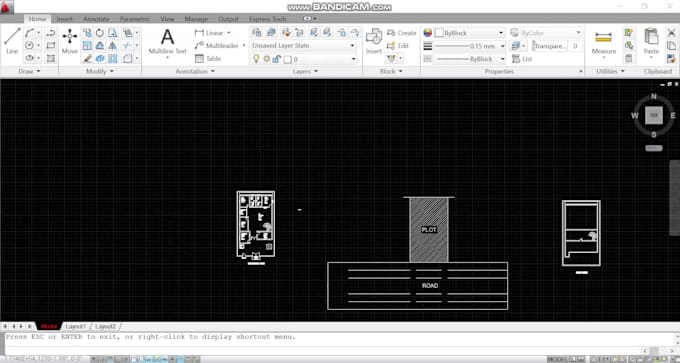Click the layer 0 color swatch

(288, 59)
